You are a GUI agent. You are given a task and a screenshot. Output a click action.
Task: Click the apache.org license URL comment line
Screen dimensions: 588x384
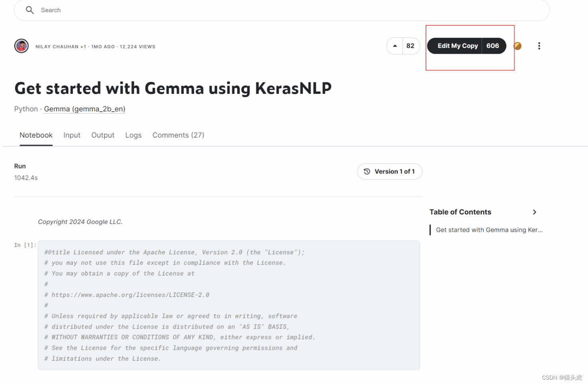point(127,295)
